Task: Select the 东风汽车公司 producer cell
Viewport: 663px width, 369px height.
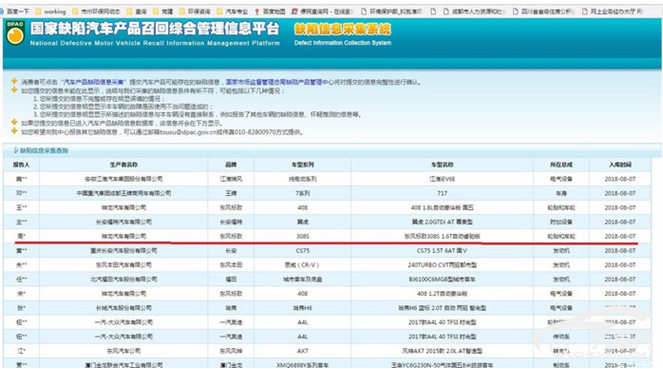Action: [123, 351]
